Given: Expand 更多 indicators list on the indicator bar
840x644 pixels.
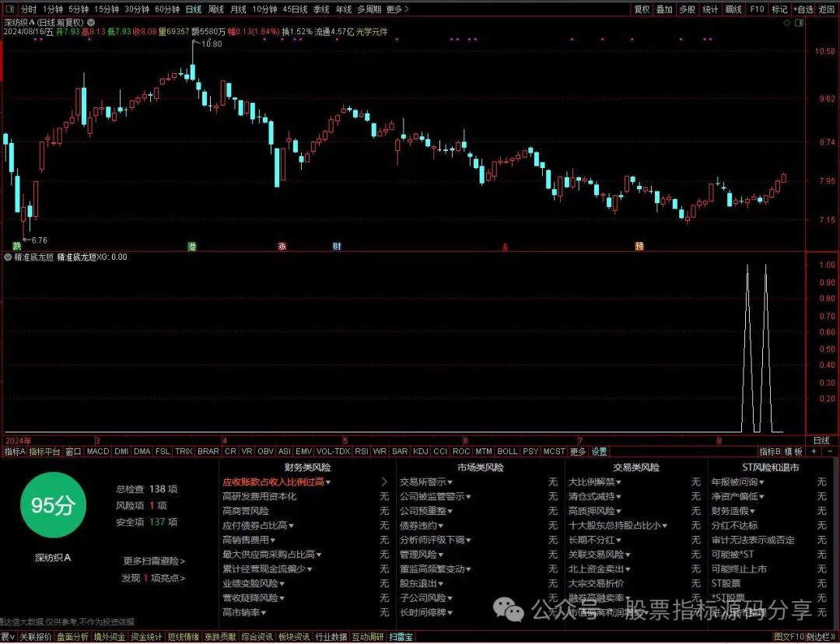Looking at the screenshot, I should [x=577, y=452].
